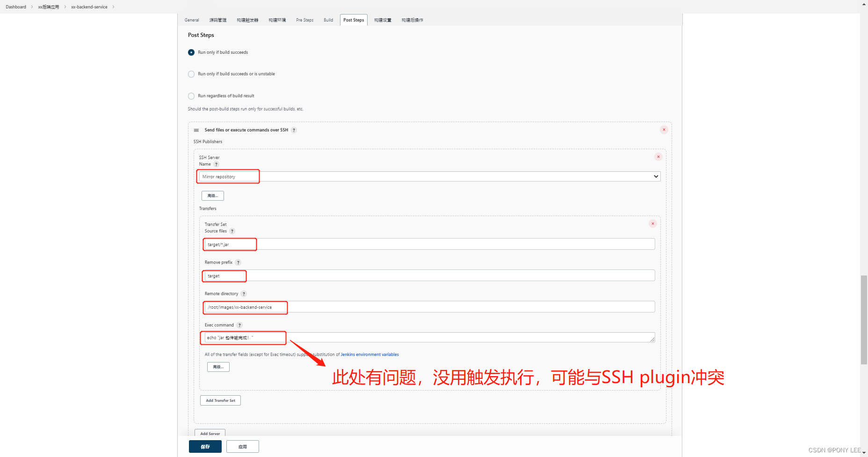Open help for Remove prefix

point(238,262)
